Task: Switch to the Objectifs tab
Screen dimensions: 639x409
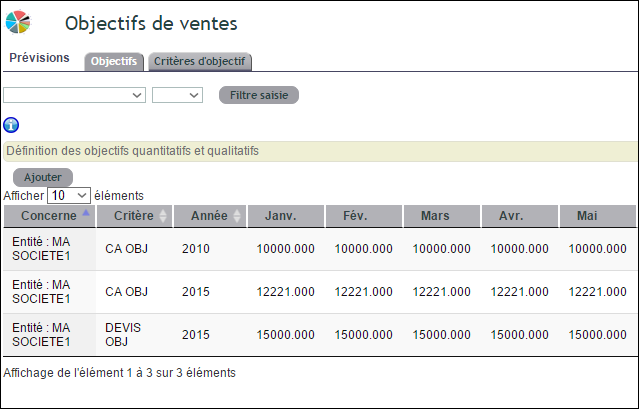Action: point(114,62)
